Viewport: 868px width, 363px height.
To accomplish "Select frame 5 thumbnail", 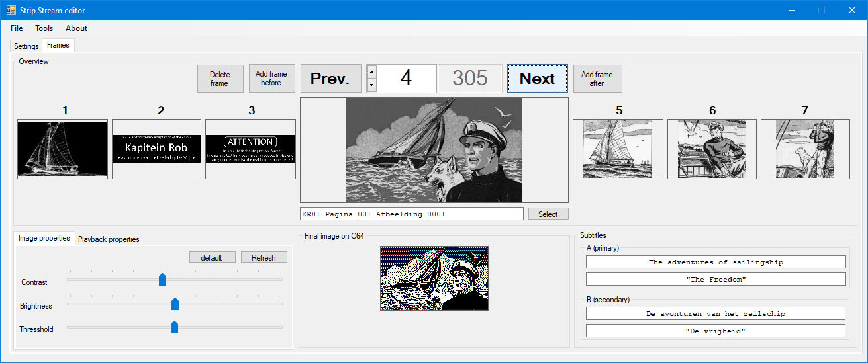I will click(618, 149).
